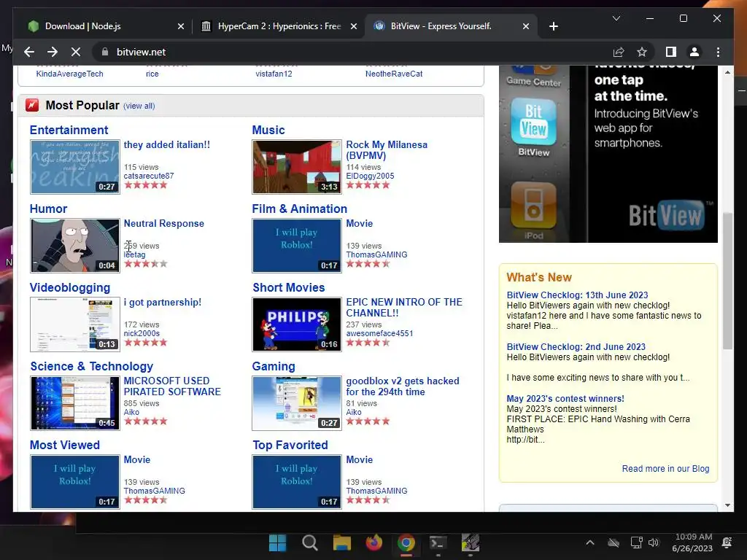747x560 pixels.
Task: Open taskbar Search
Action: click(309, 542)
